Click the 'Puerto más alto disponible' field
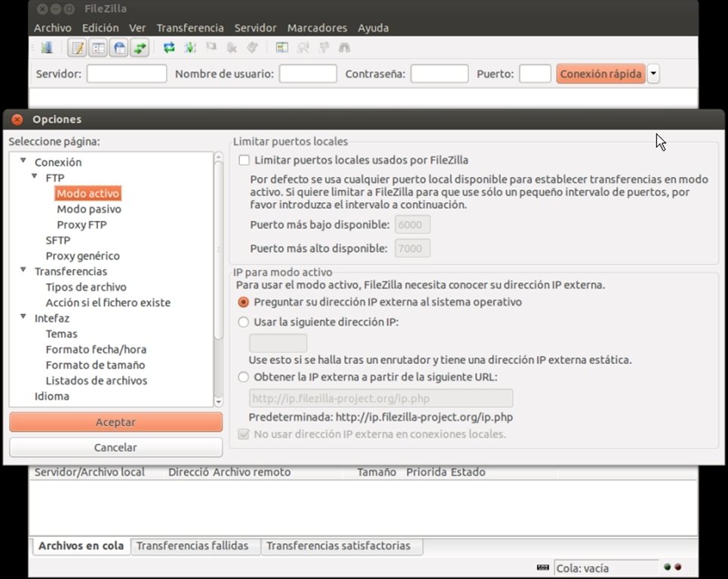This screenshot has height=579, width=728. [413, 248]
